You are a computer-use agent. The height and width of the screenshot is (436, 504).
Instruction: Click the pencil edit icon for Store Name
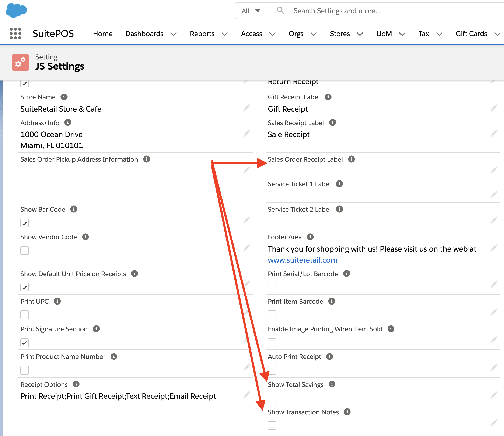click(x=246, y=108)
